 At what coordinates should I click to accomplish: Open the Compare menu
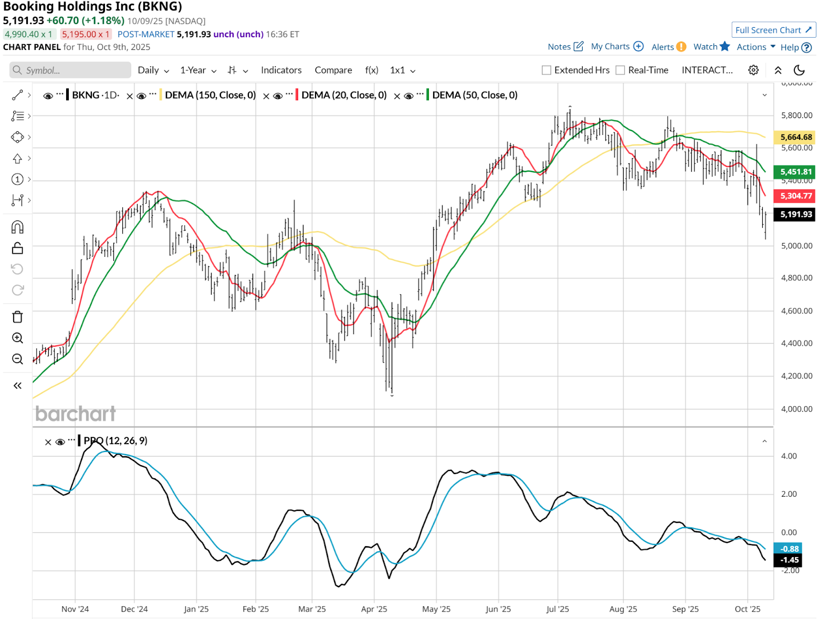click(333, 70)
